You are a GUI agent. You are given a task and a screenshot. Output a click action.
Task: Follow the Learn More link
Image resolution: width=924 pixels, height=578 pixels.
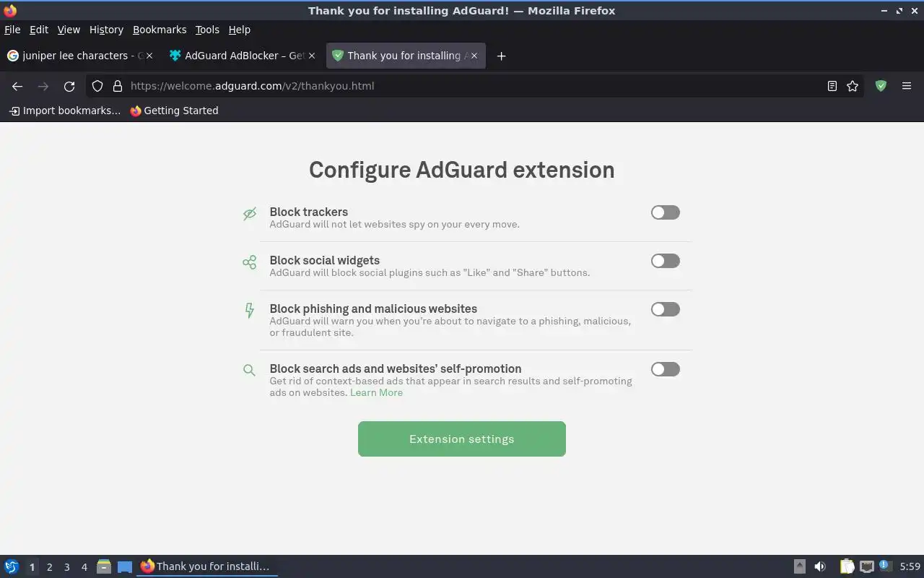(x=376, y=392)
